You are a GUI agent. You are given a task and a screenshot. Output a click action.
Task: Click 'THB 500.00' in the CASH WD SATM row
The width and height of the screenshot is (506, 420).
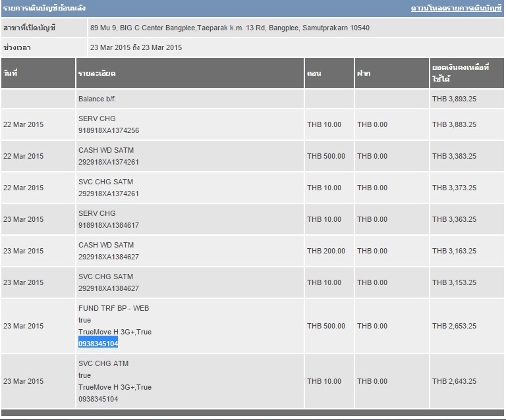click(326, 156)
